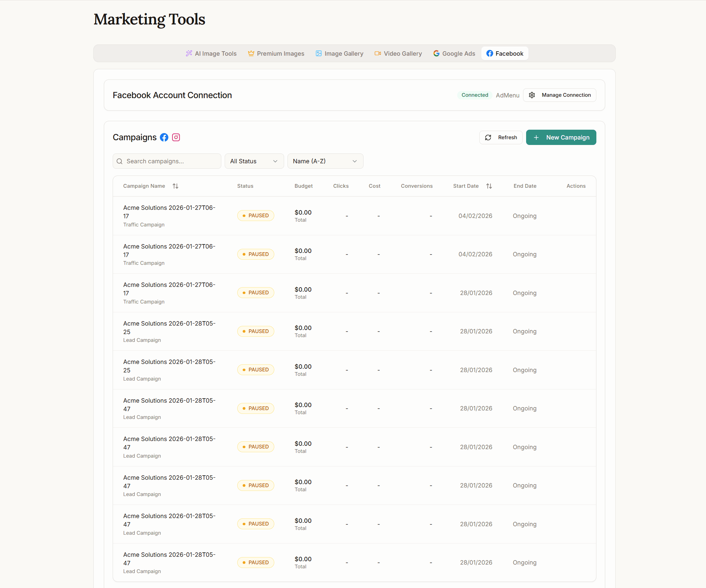706x588 pixels.
Task: Click the magic wand AI Image Tools icon
Action: click(189, 53)
